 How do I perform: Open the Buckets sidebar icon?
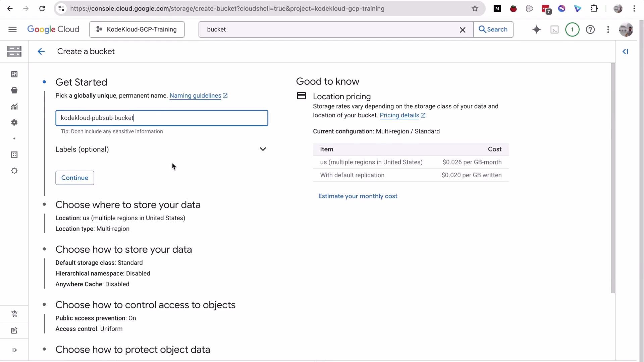tap(14, 90)
